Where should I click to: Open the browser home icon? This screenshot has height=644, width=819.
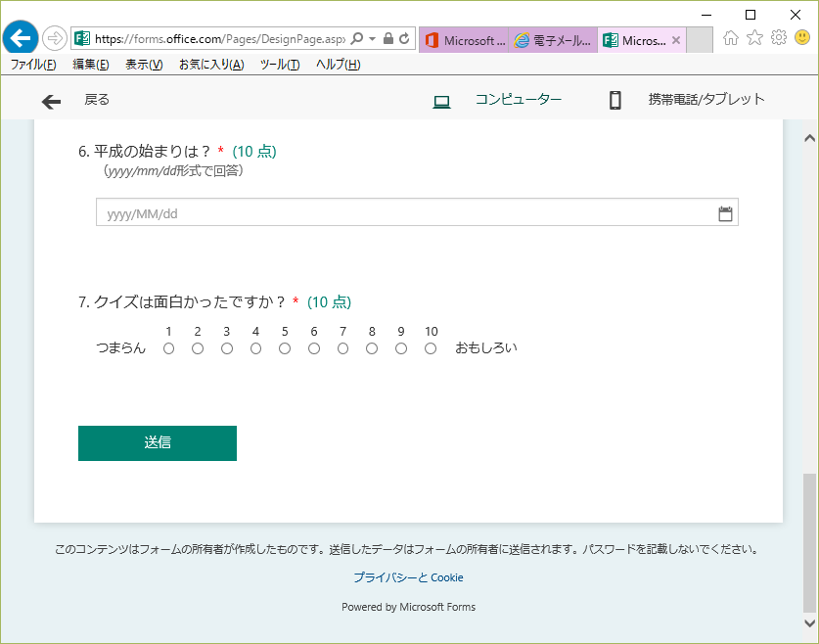[x=731, y=37]
